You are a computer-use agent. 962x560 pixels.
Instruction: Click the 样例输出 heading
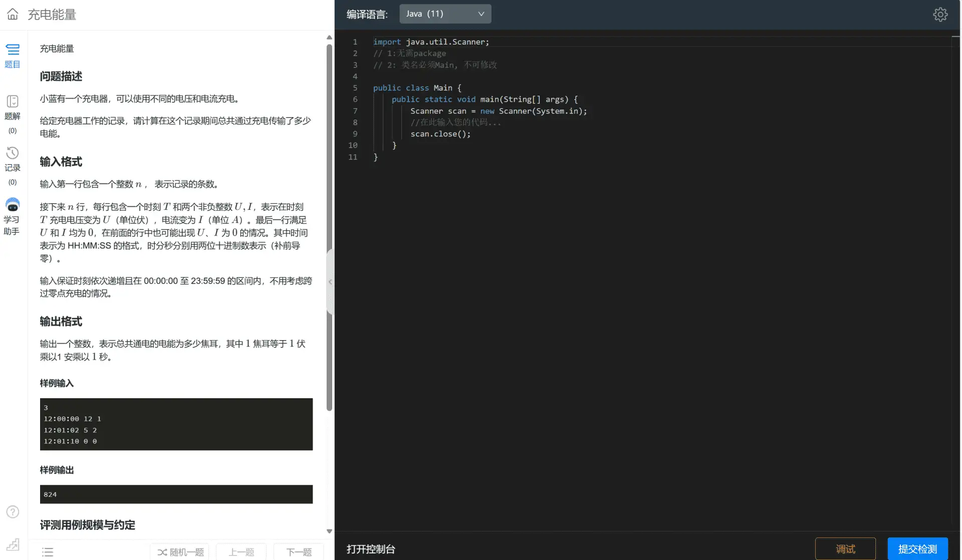pyautogui.click(x=57, y=470)
